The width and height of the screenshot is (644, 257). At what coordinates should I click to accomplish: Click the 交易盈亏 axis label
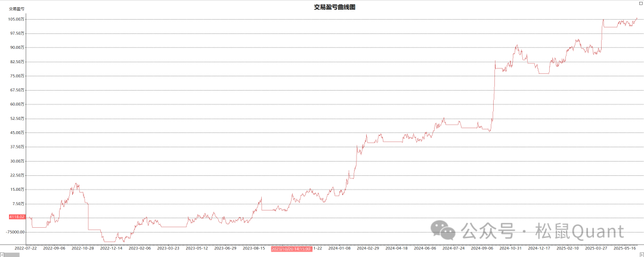point(16,9)
